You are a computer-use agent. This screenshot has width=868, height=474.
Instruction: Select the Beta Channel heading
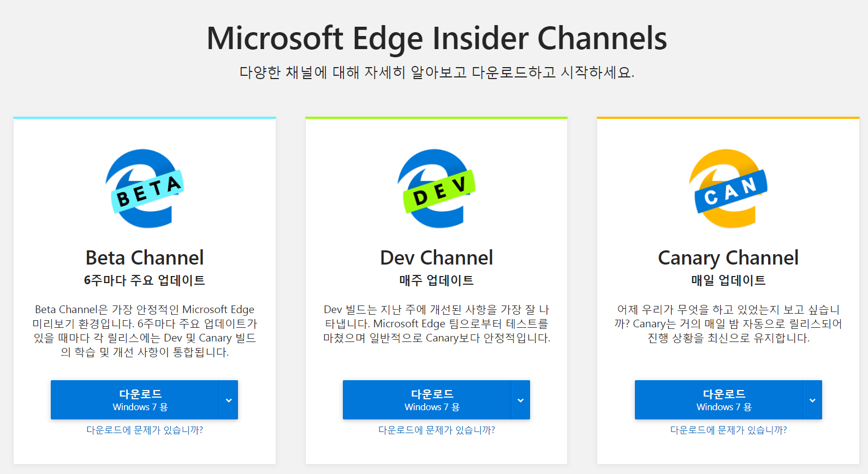145,257
